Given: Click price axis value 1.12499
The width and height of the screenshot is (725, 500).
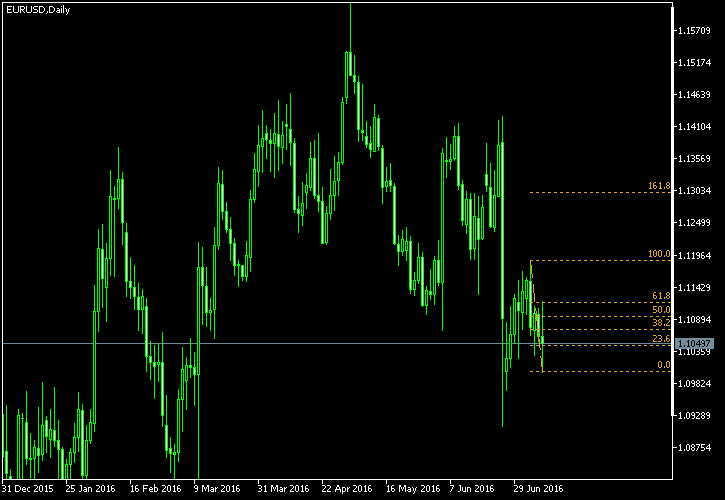Looking at the screenshot, I should pos(694,223).
